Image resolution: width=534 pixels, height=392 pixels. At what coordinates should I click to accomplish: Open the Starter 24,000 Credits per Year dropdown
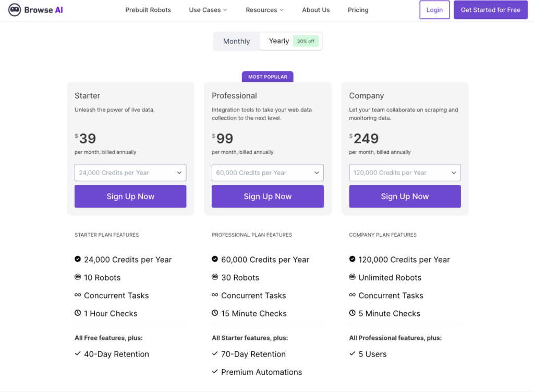pos(130,173)
